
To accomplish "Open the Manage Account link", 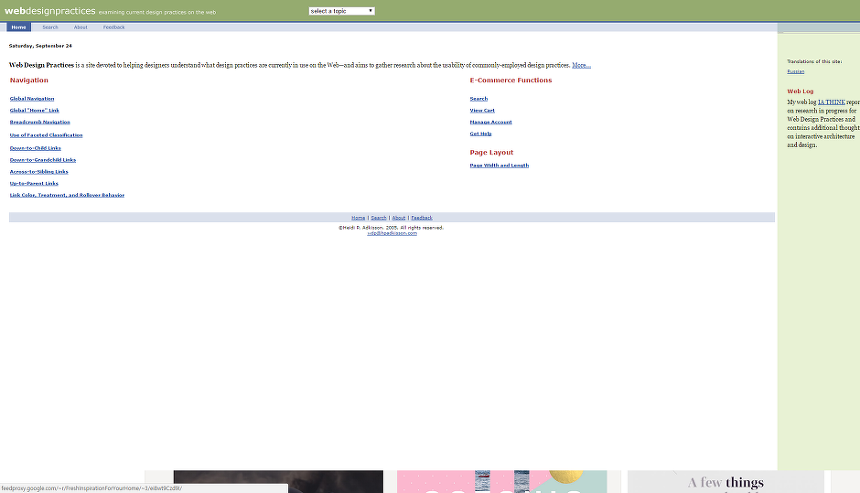I will [x=490, y=122].
